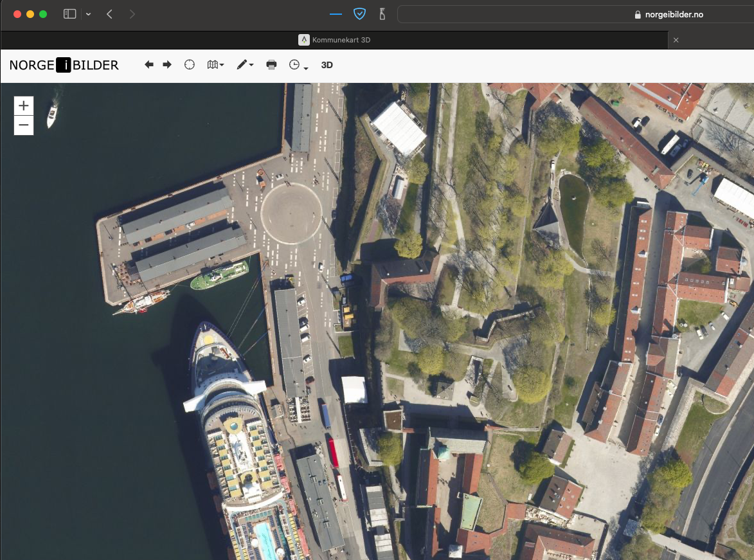Activate the geolocation crosshair tool
Screen dimensions: 754x560
[x=190, y=64]
